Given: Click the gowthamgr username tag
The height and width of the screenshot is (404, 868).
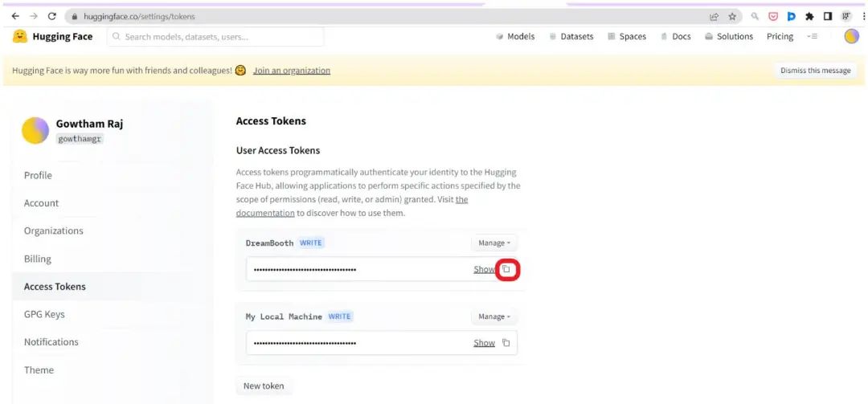Looking at the screenshot, I should coord(80,139).
